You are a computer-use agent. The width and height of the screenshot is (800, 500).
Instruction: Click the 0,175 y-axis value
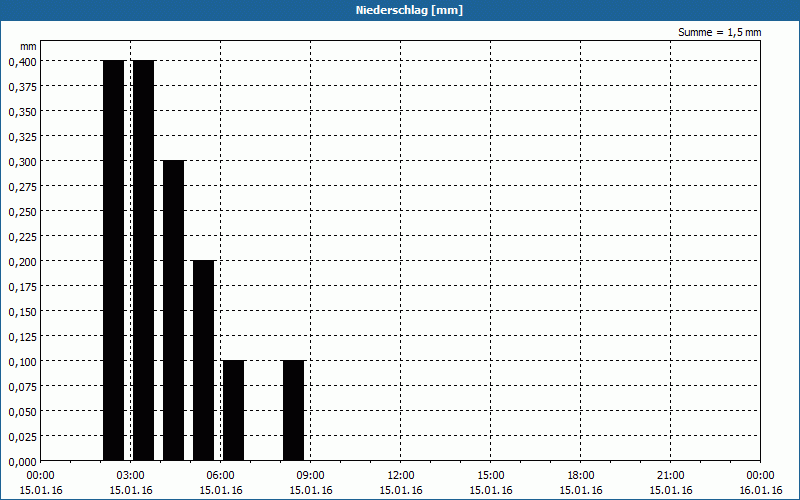pyautogui.click(x=22, y=287)
